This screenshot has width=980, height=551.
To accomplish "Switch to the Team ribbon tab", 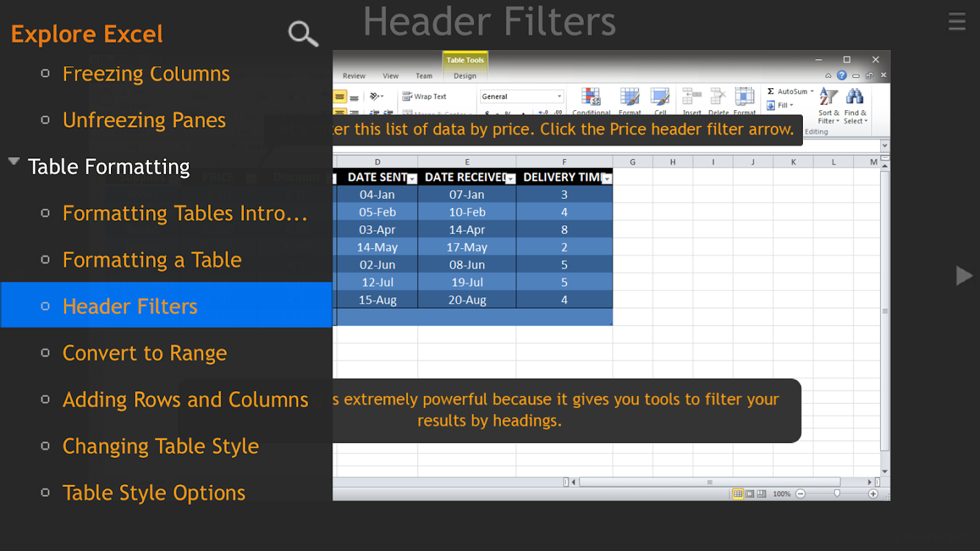I will pos(424,76).
